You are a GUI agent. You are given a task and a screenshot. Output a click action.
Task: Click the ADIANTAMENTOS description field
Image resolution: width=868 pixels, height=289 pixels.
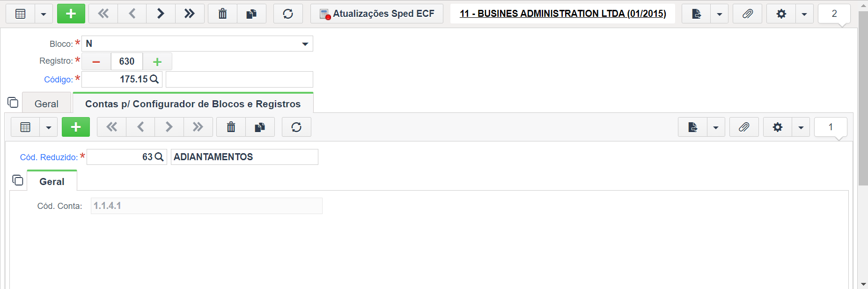(244, 157)
